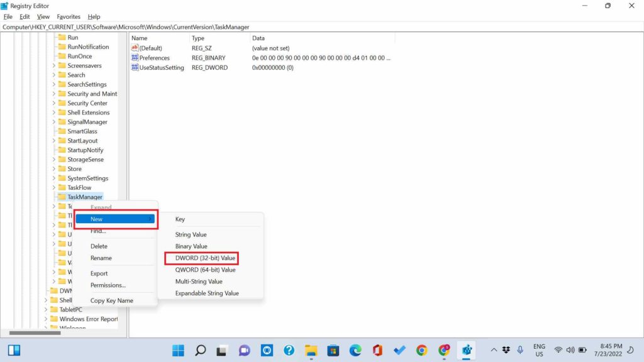Click the SmartGlass folder icon
Viewport: 644px width, 362px height.
point(62,131)
